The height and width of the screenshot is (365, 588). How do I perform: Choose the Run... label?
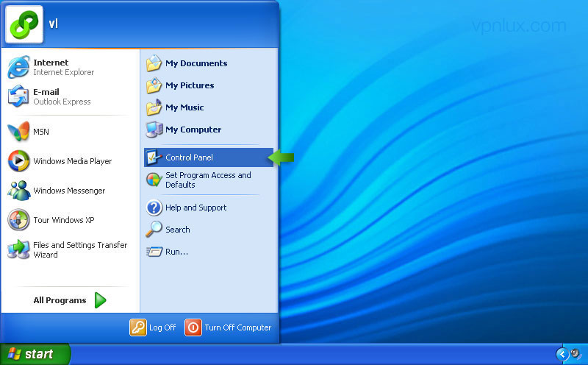[176, 252]
